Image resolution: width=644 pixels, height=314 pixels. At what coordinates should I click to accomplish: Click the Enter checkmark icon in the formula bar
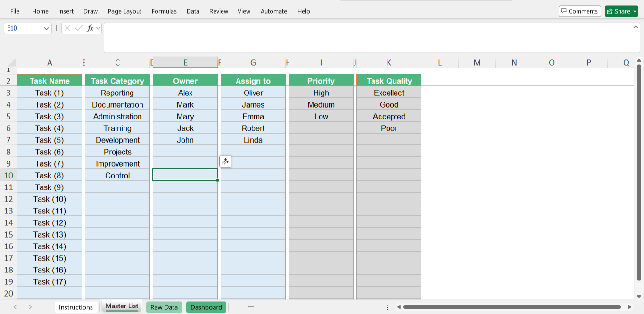coord(78,28)
